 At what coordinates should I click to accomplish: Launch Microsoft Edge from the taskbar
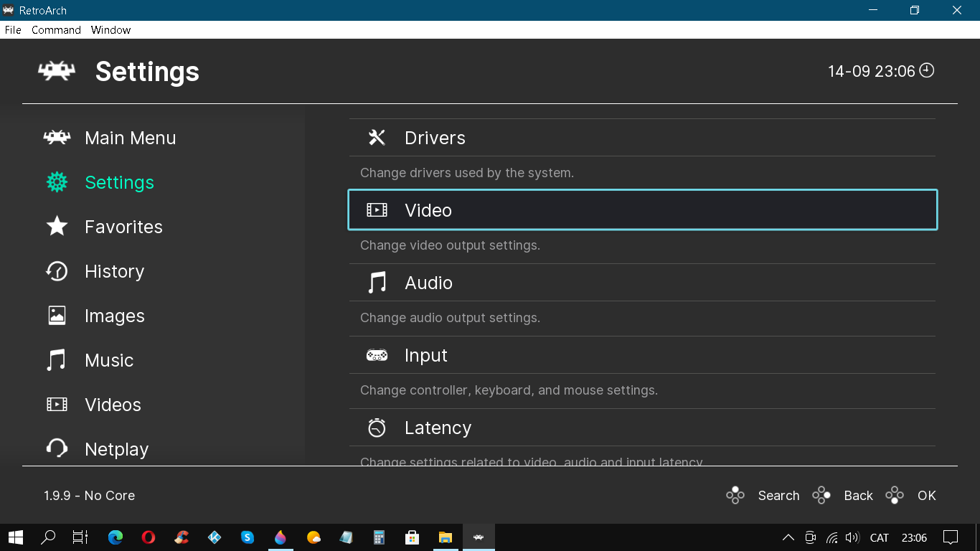pos(116,537)
